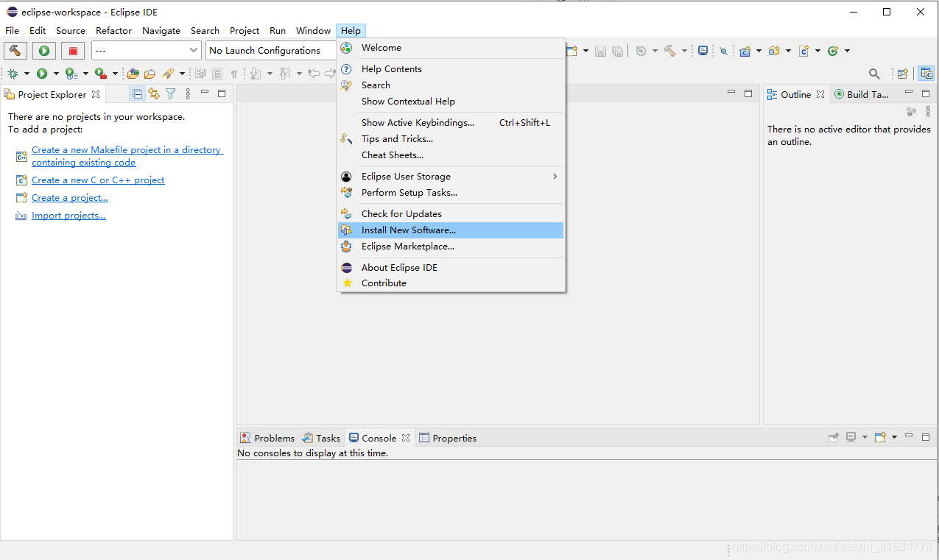The image size is (939, 560).
Task: Click the hammer Build button in launch bar
Action: coord(15,51)
